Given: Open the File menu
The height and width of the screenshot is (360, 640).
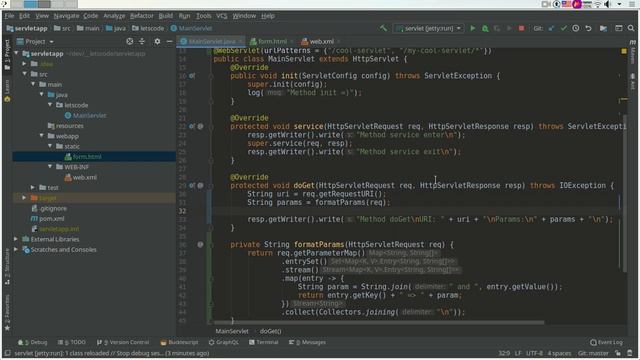Looking at the screenshot, I should click(x=9, y=16).
